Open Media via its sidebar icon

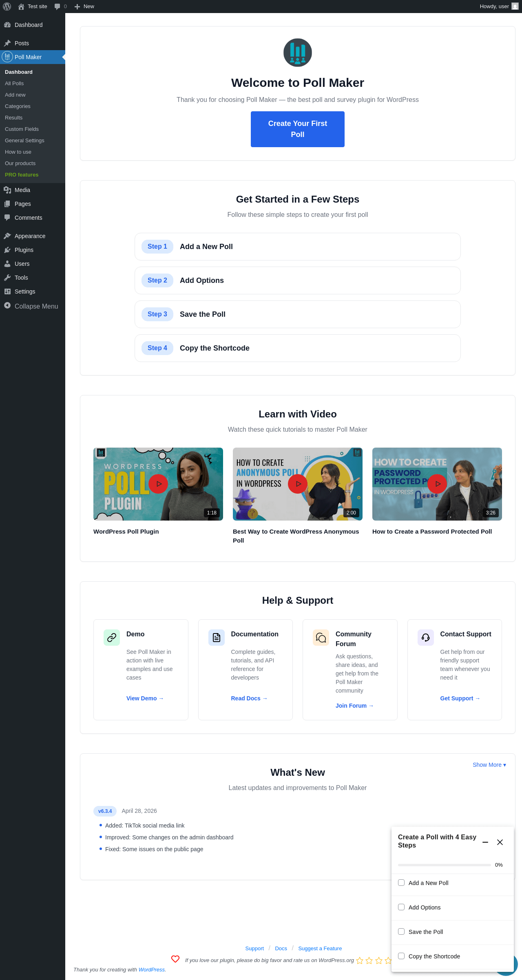tap(7, 190)
